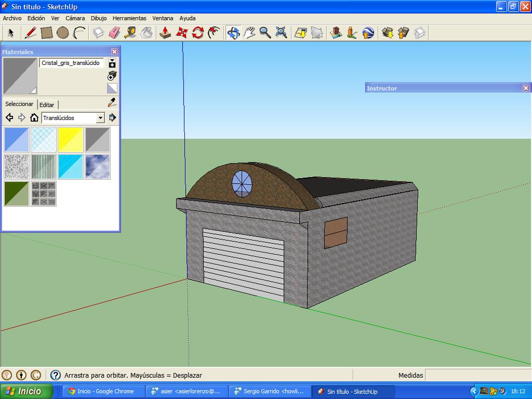This screenshot has width=532, height=399.
Task: Activate the Pan hand tool
Action: pos(249,33)
